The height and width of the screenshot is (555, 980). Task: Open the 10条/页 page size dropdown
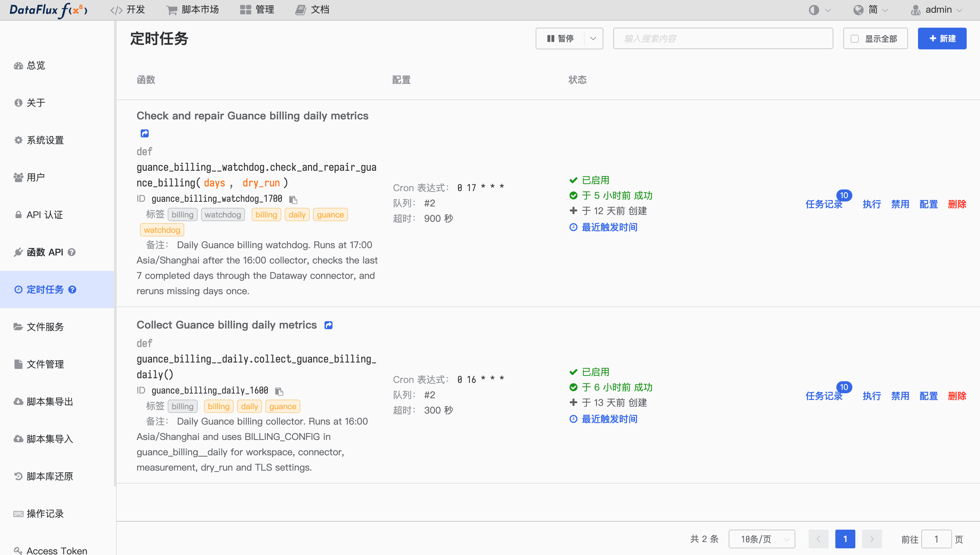762,539
